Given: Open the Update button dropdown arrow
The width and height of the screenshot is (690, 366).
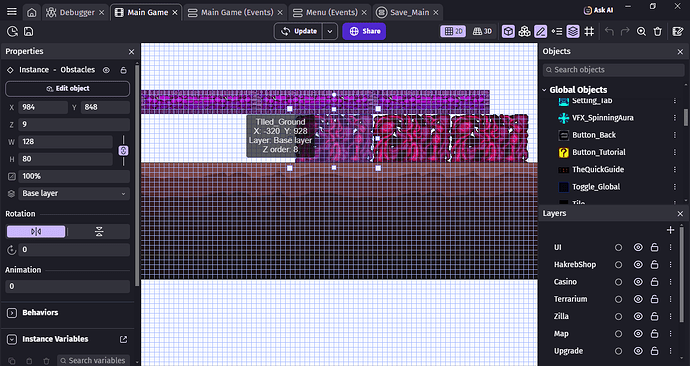Looking at the screenshot, I should [330, 31].
